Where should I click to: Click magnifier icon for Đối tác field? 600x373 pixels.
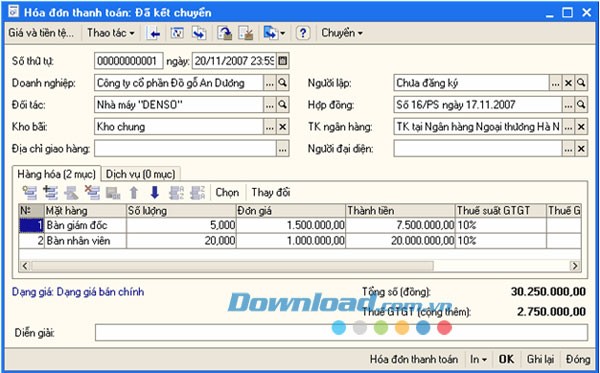click(282, 105)
